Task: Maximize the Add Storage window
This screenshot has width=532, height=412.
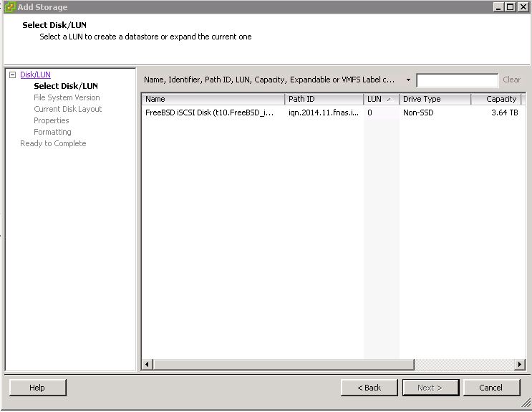Action: (511, 6)
